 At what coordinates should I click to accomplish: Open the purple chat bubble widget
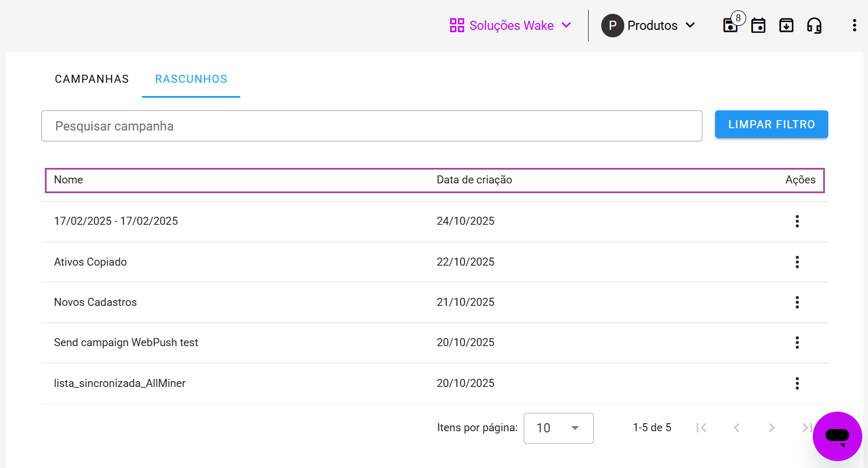837,436
